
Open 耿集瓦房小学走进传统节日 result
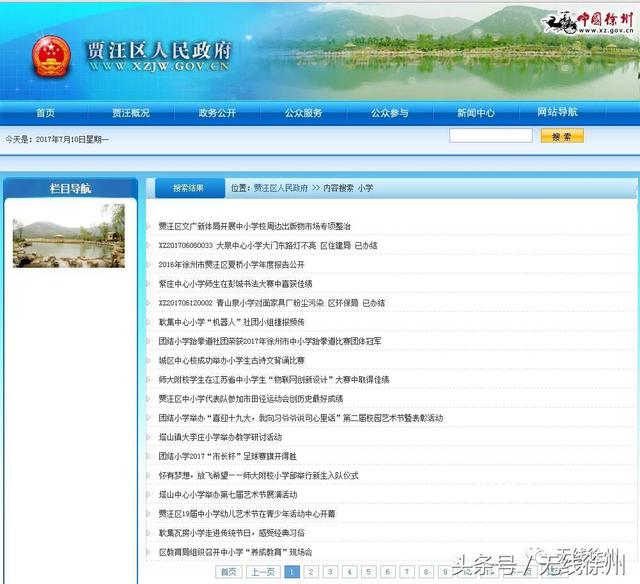[231, 533]
